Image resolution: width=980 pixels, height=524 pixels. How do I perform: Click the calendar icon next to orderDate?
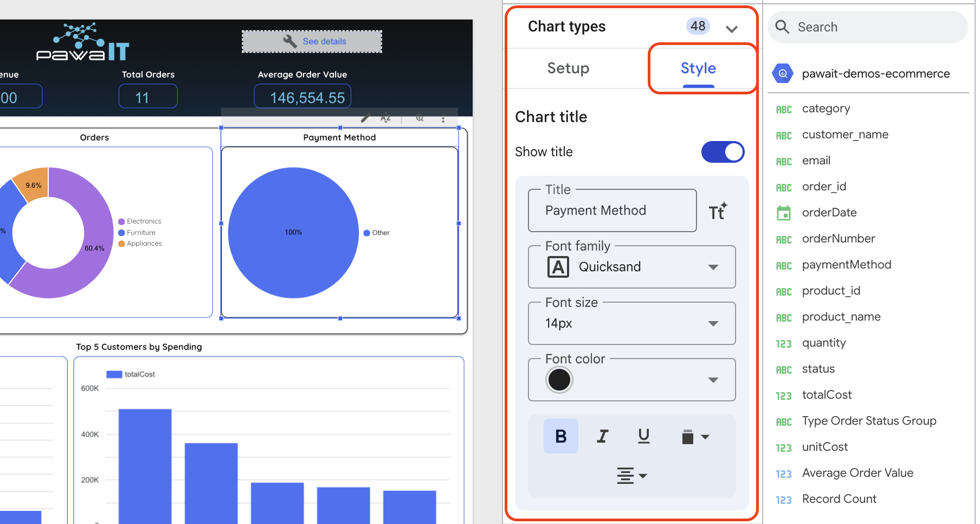[784, 213]
